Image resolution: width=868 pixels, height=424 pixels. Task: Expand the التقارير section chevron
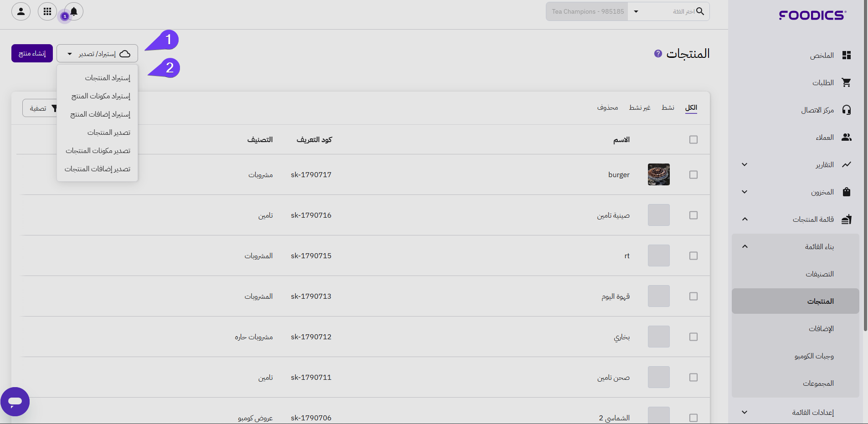(x=745, y=165)
